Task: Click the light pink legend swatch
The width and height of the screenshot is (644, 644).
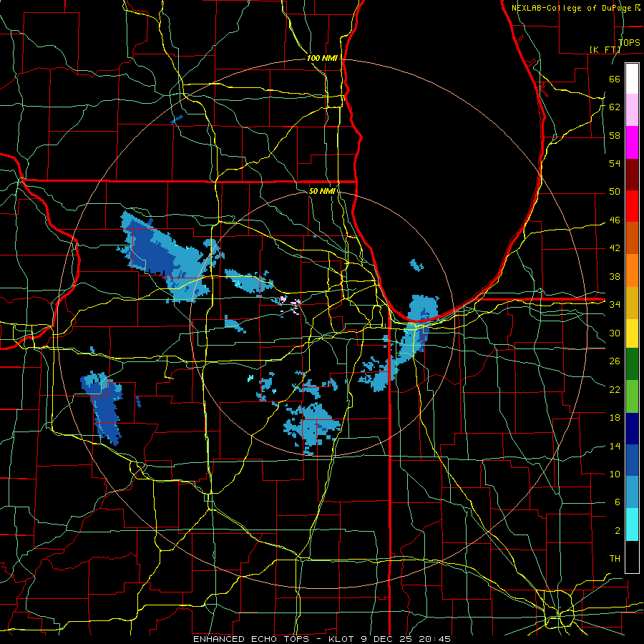Action: [632, 110]
